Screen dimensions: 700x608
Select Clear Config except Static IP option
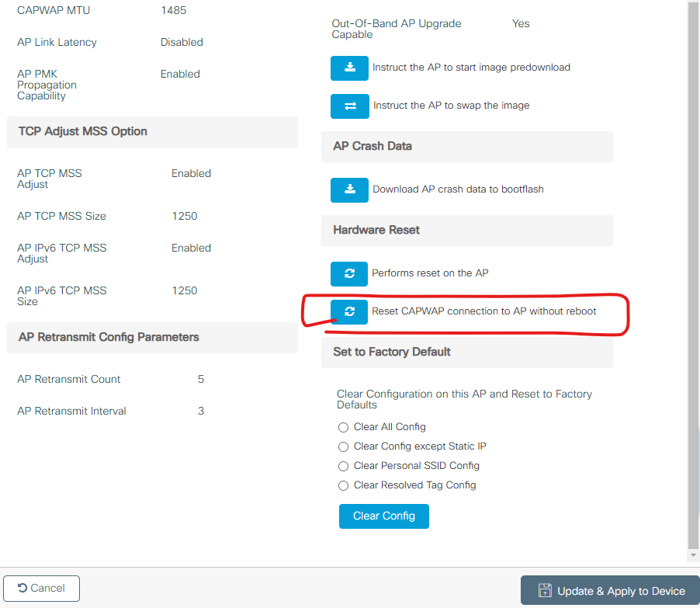coord(343,446)
